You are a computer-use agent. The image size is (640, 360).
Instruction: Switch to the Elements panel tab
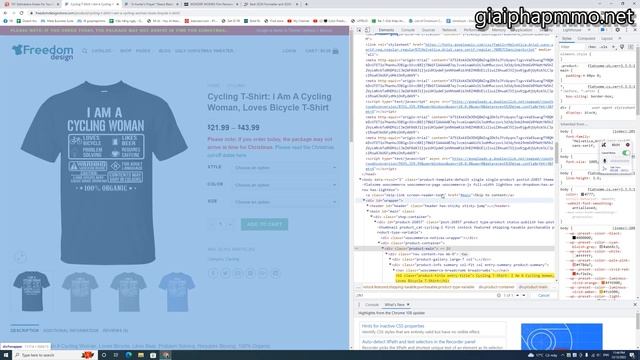coord(386,30)
